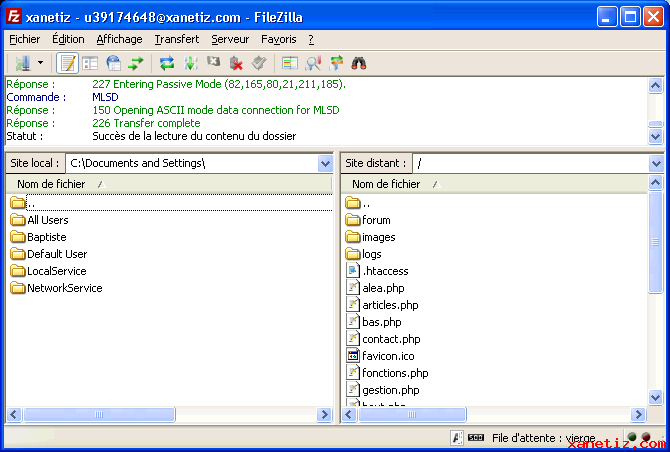The width and height of the screenshot is (670, 452).
Task: Open the Site Manager icon
Action: pos(23,63)
